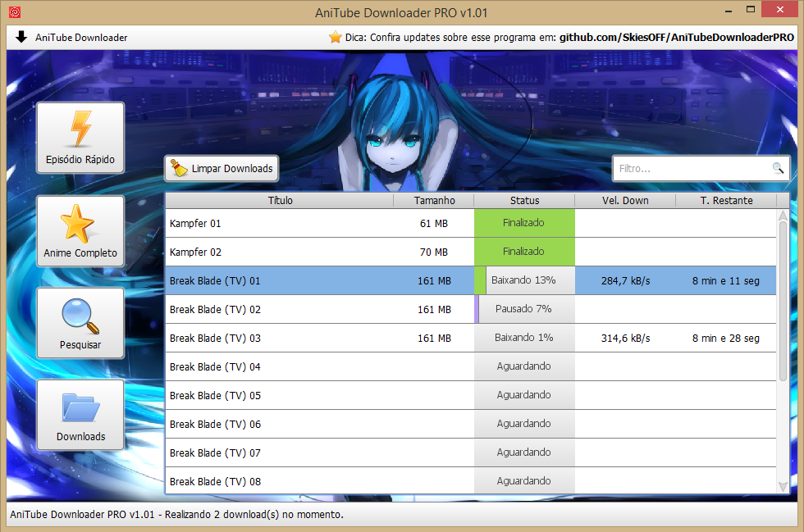The width and height of the screenshot is (804, 532).
Task: Select the Break Blade (TV) 01 title
Action: [x=215, y=281]
